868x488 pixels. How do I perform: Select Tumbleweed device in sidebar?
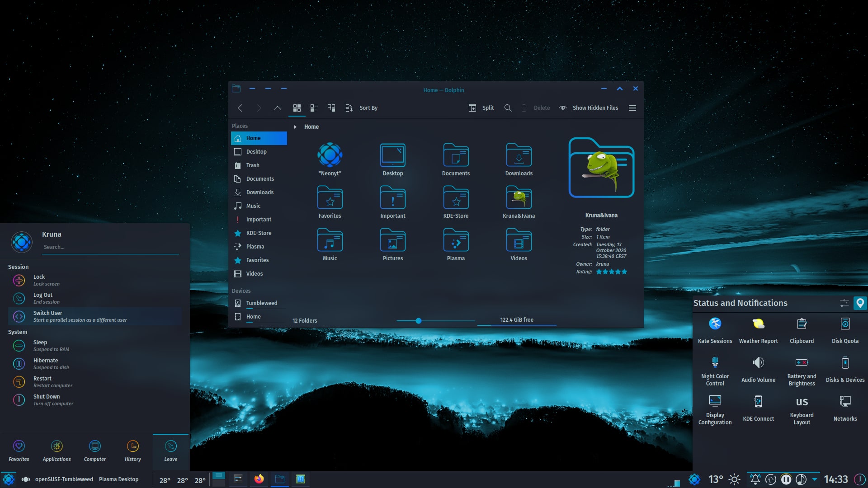coord(259,303)
